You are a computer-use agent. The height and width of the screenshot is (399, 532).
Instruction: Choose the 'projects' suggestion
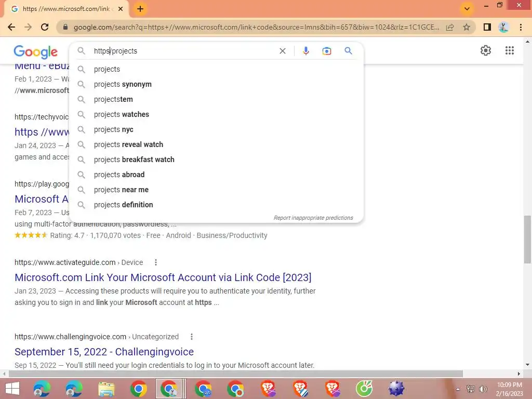[x=216, y=69]
